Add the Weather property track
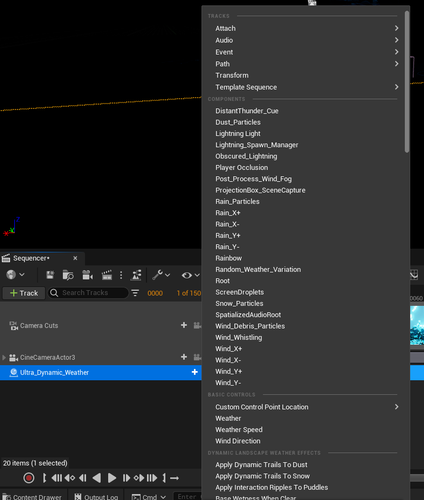 [305, 418]
